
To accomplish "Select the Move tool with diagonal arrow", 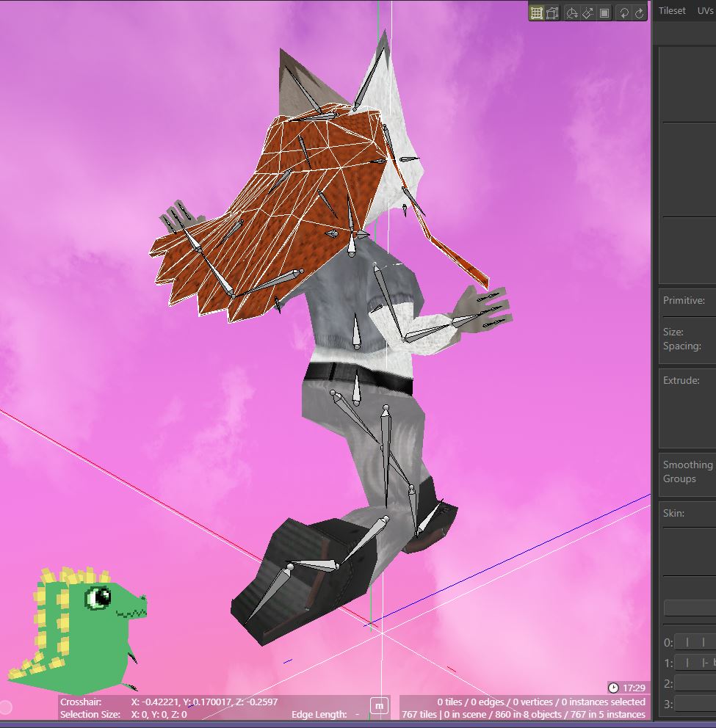I will [x=587, y=12].
